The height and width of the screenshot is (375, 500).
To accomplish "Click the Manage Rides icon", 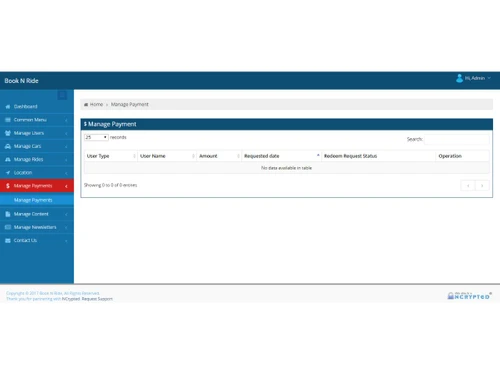I will click(8, 159).
